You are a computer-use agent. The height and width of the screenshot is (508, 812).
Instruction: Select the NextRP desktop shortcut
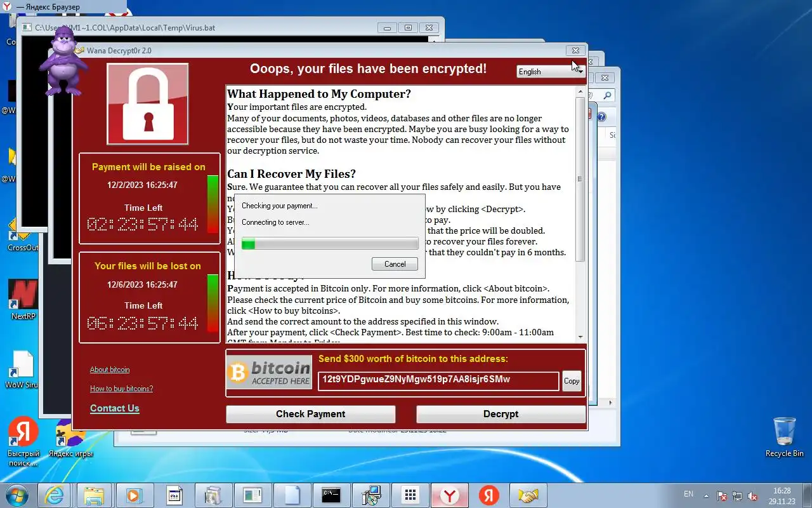click(x=23, y=300)
